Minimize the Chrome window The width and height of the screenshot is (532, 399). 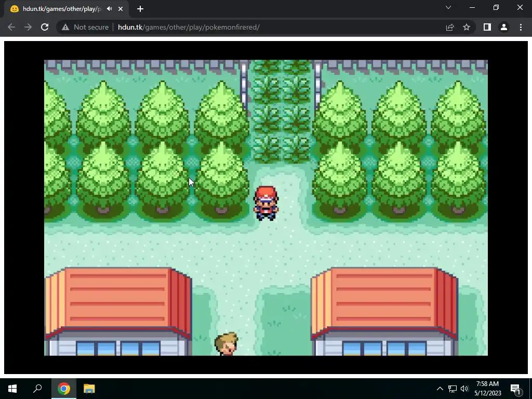click(x=472, y=7)
